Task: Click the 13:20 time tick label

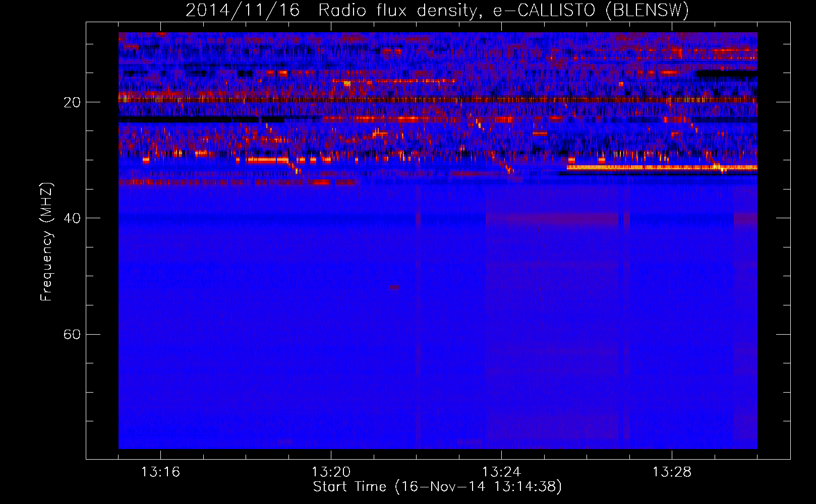Action: (x=331, y=472)
